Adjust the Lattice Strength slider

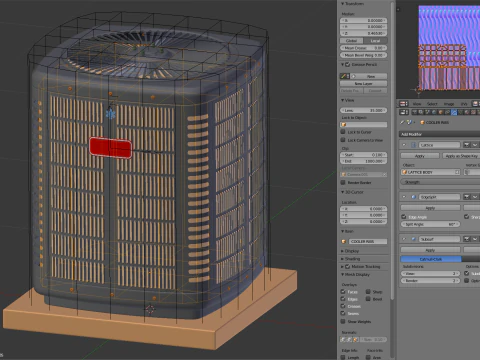coord(440,182)
